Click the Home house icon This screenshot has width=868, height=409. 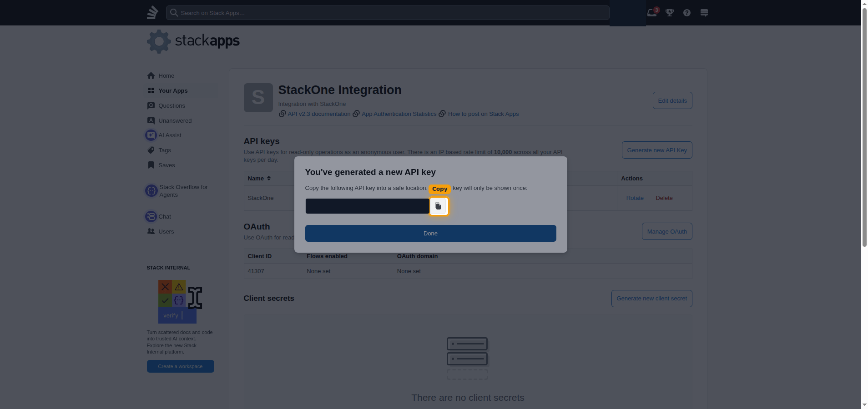click(151, 75)
